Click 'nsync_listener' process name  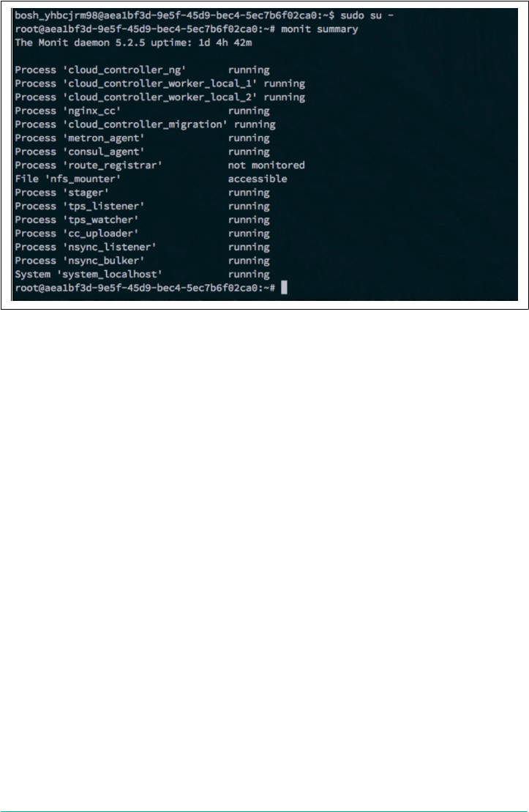coord(109,247)
